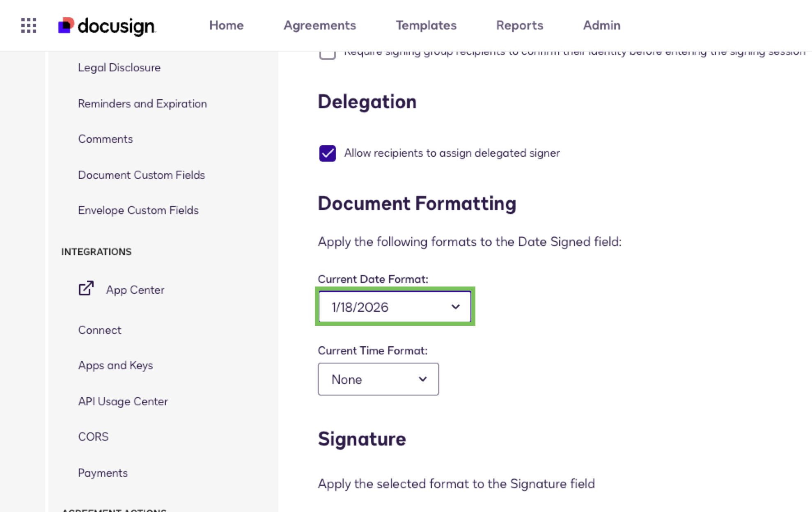Open the app launcher grid icon
This screenshot has height=512, width=812.
pos(28,25)
